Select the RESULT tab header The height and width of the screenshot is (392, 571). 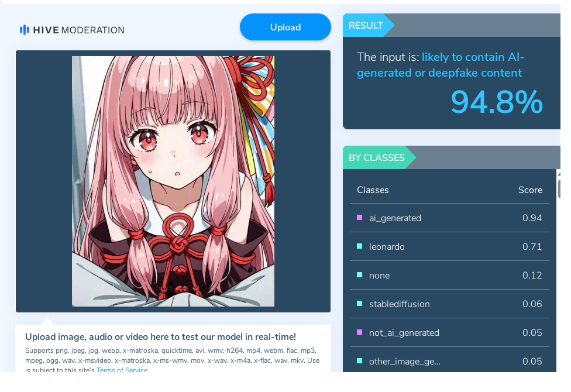coord(366,25)
